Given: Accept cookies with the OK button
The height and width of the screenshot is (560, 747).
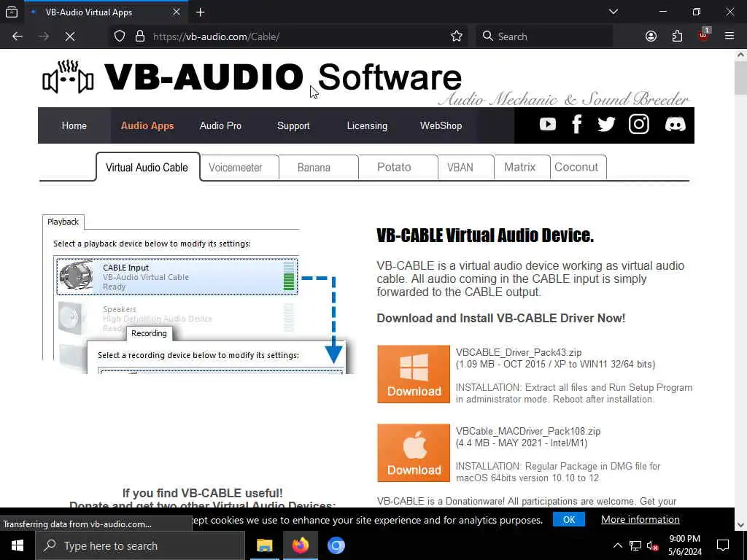Looking at the screenshot, I should click(x=569, y=519).
